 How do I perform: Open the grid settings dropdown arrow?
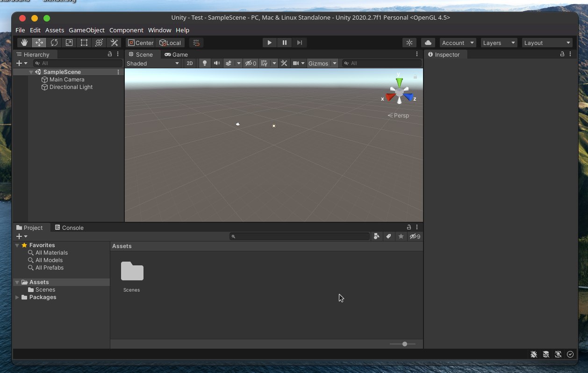coord(274,63)
